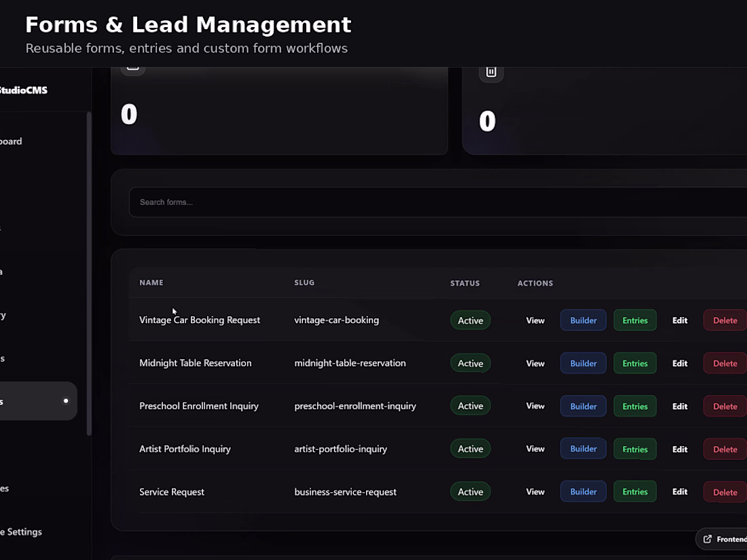The width and height of the screenshot is (747, 560).
Task: Show Entries for Midnight Table Reservation
Action: coord(634,363)
